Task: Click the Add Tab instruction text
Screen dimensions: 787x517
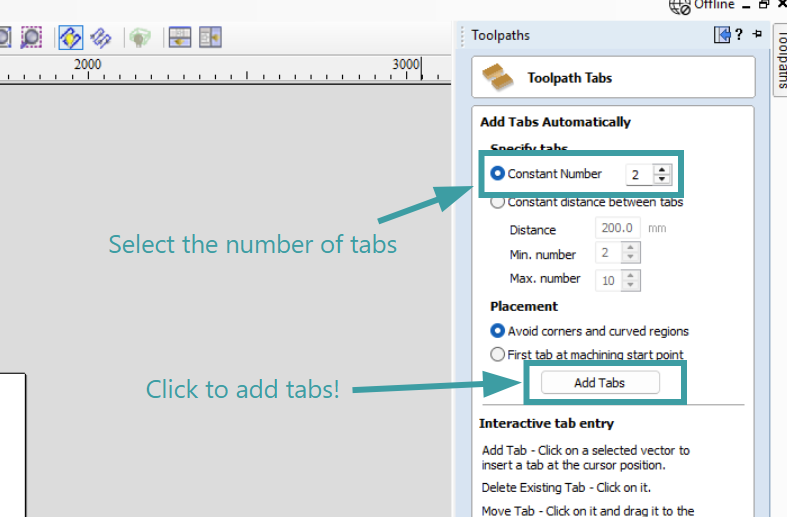Action: coord(586,458)
